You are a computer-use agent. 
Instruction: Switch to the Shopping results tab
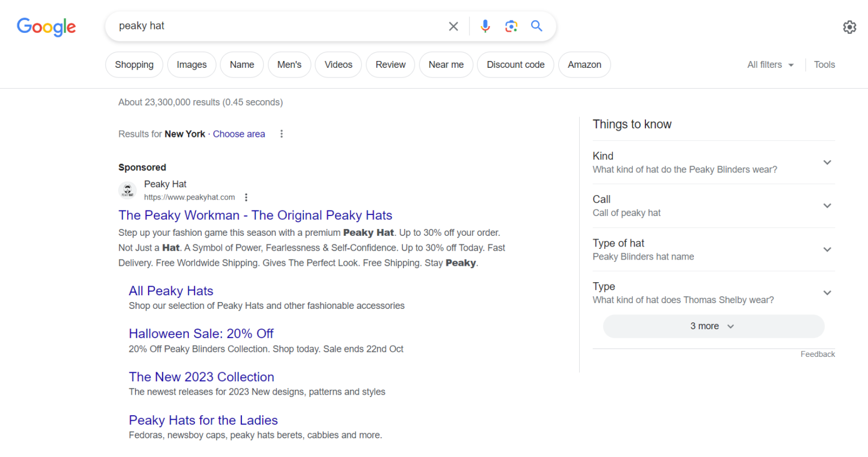click(x=134, y=64)
